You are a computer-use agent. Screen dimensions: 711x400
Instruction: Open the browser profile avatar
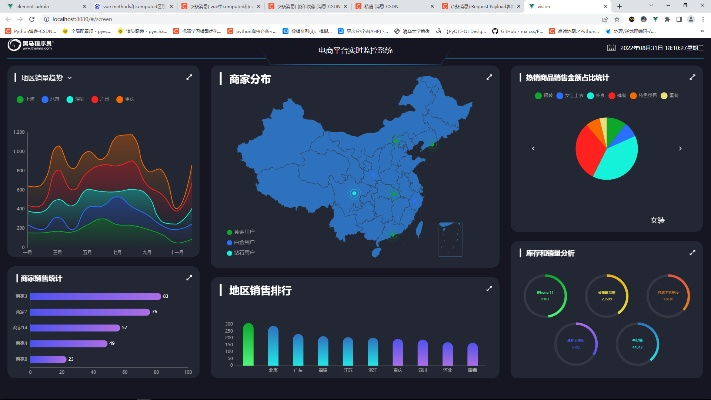[x=691, y=20]
